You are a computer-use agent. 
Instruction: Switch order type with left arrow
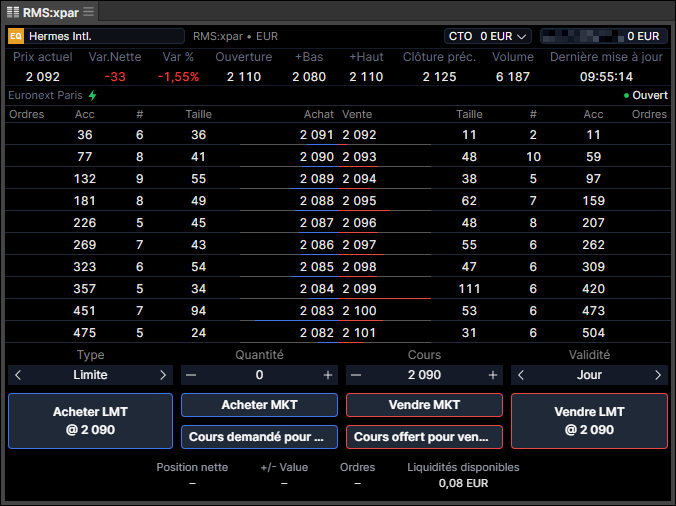18,375
